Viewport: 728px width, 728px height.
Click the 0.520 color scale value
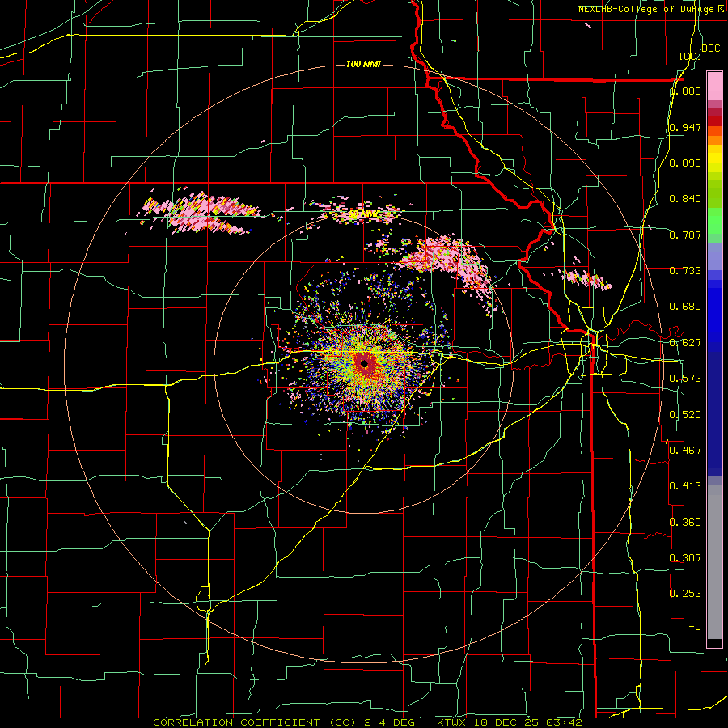click(685, 415)
